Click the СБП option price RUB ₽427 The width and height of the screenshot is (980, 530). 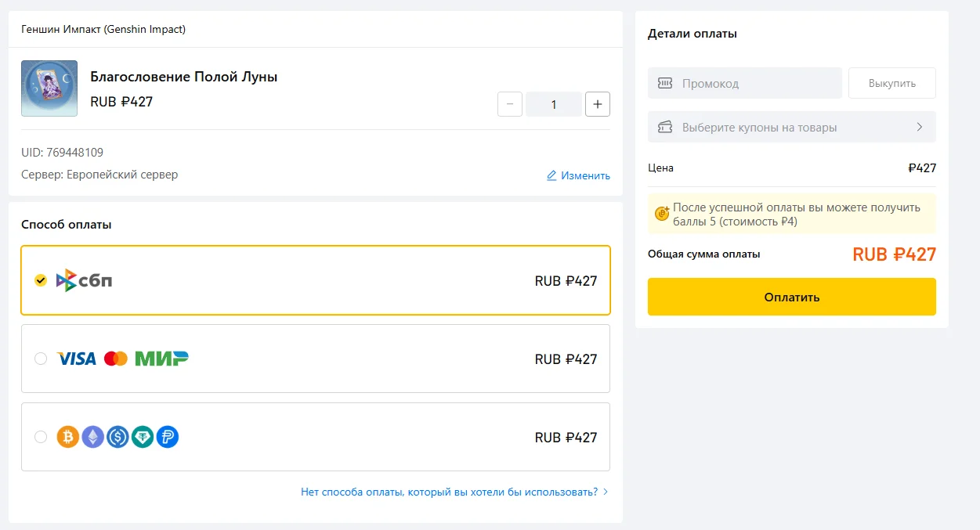click(566, 281)
